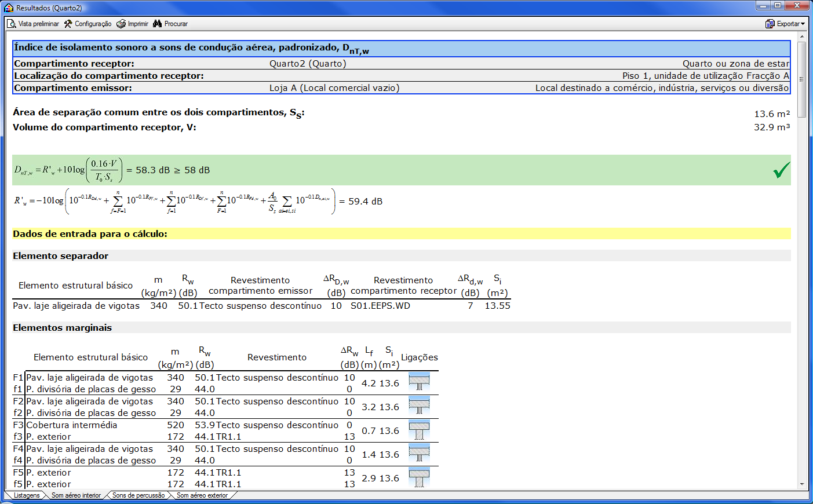The image size is (813, 504).
Task: Minimize the Resultados window
Action: (x=763, y=6)
